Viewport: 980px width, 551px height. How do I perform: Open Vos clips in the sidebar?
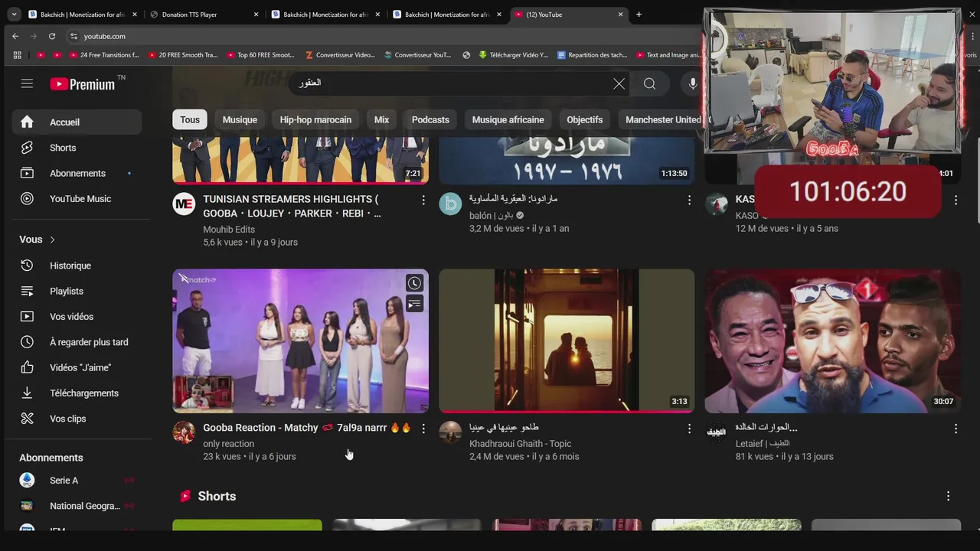(77, 419)
